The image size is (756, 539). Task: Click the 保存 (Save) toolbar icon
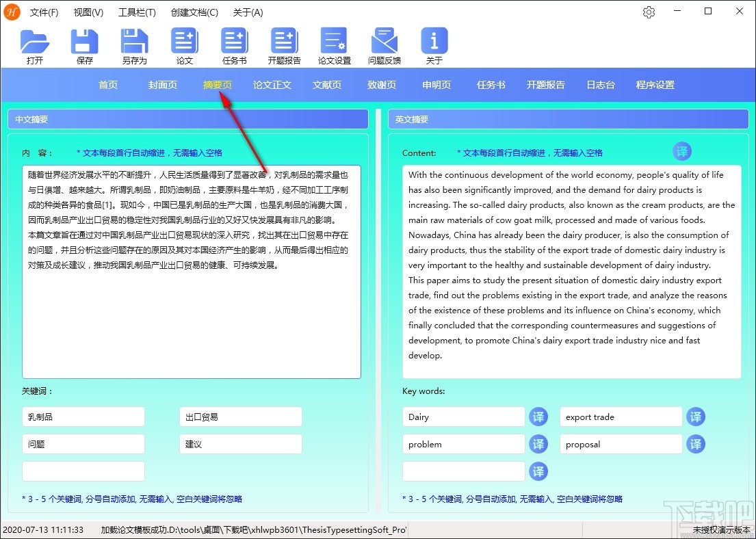pyautogui.click(x=84, y=43)
